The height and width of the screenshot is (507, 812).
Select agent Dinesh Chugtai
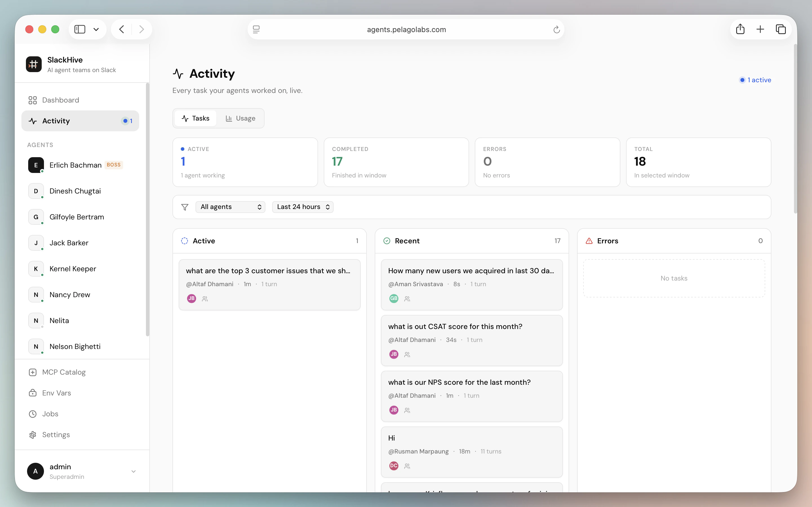(80, 191)
